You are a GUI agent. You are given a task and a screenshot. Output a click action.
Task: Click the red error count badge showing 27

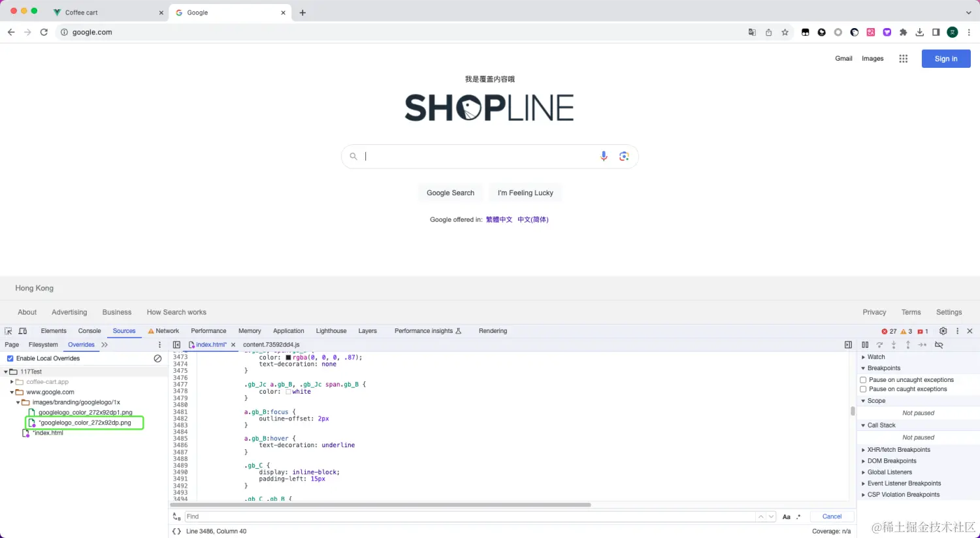click(889, 331)
